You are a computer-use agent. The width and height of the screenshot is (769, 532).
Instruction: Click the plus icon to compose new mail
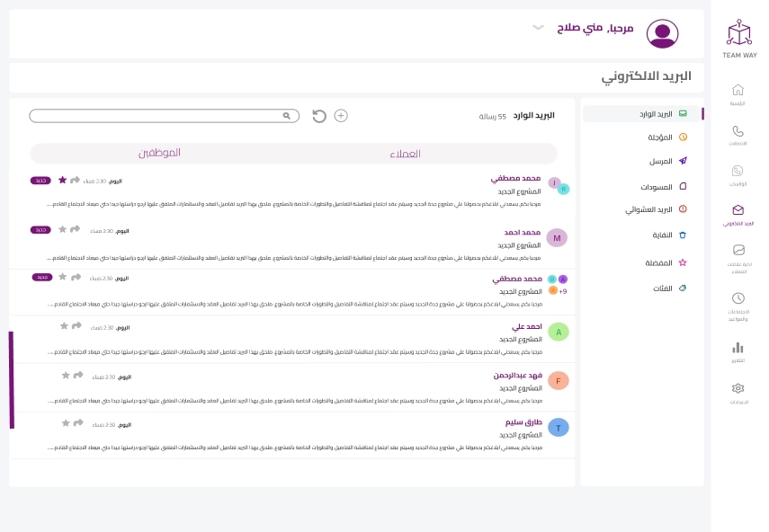341,116
